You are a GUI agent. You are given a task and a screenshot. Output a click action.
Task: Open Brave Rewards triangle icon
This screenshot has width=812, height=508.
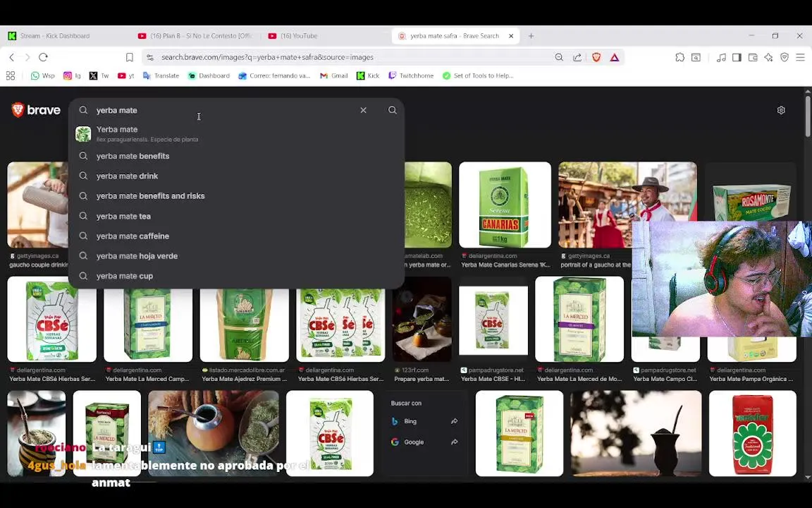coord(614,58)
